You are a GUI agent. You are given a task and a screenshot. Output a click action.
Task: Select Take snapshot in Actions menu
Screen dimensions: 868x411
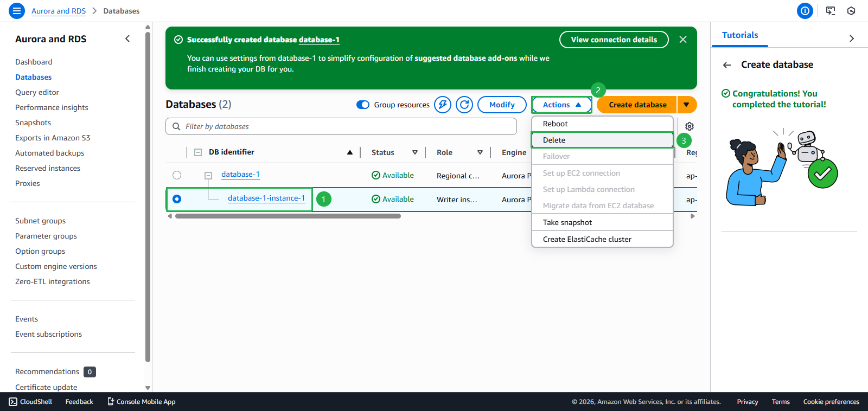(x=567, y=222)
